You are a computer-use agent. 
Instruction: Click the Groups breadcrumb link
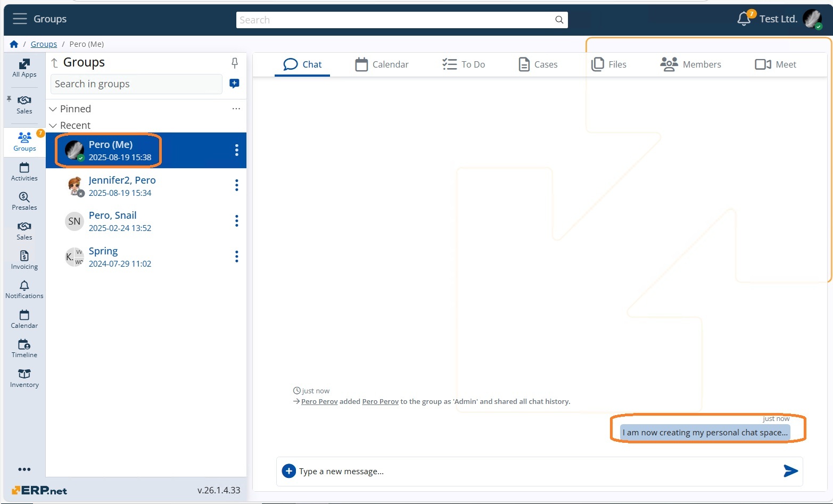(x=44, y=44)
